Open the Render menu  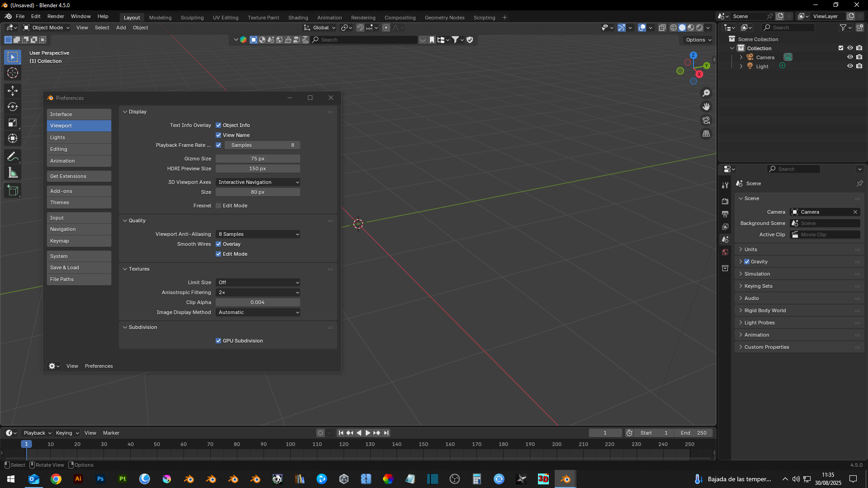click(x=56, y=16)
